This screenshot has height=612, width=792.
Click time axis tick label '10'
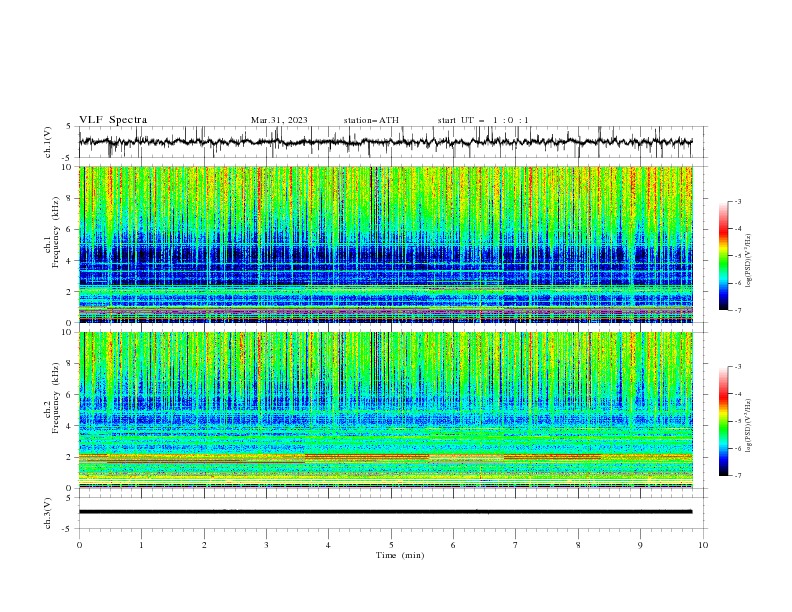(x=703, y=545)
